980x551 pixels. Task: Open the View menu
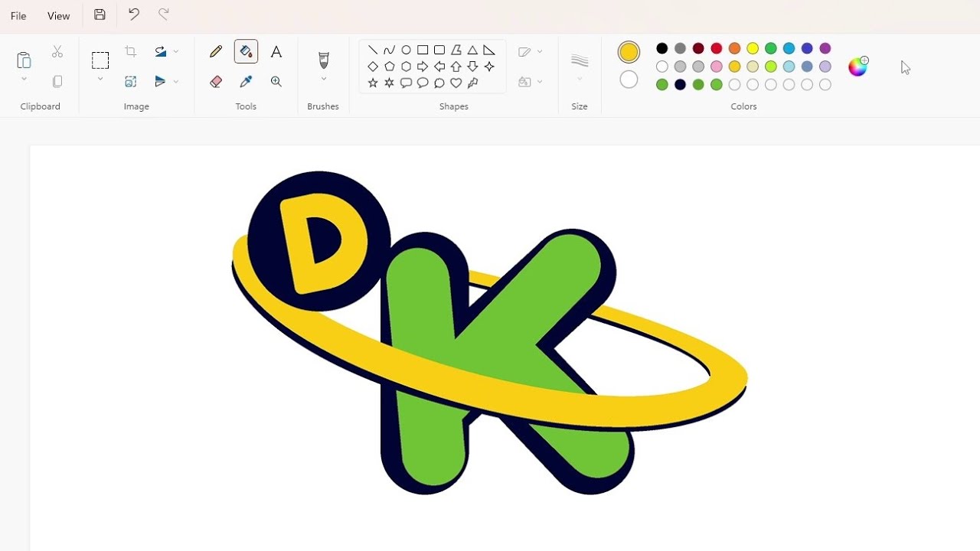pyautogui.click(x=58, y=15)
